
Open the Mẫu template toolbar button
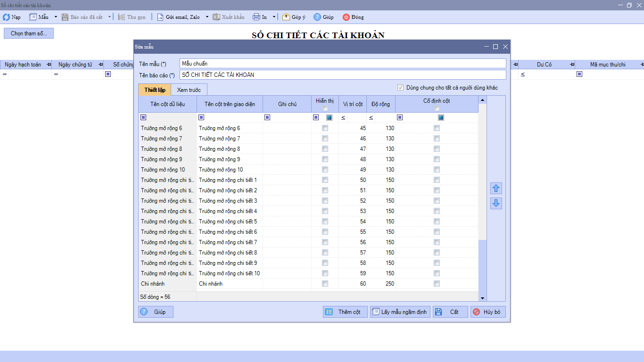click(x=39, y=17)
